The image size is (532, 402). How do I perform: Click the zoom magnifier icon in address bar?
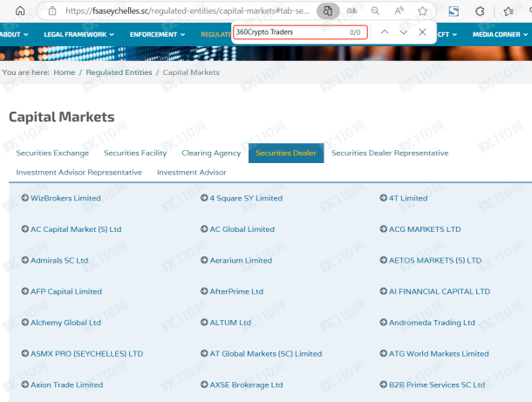click(x=375, y=11)
